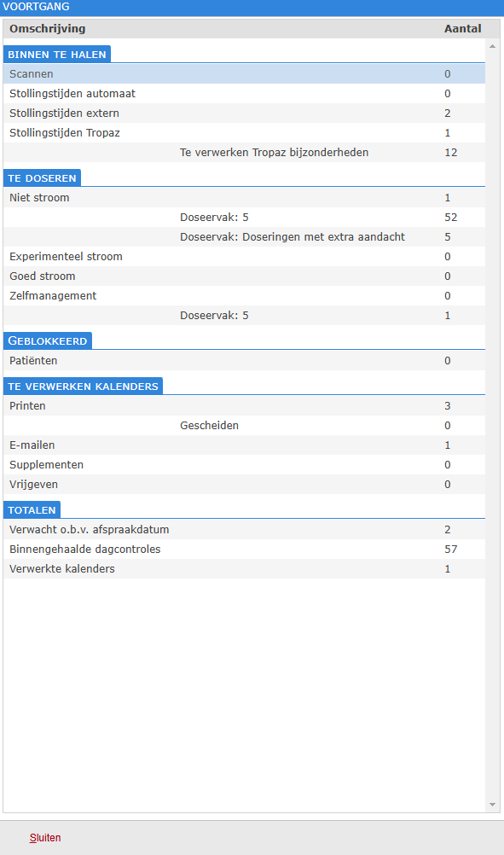The width and height of the screenshot is (504, 855).
Task: Select the Zelfmanagement row
Action: pos(244,295)
